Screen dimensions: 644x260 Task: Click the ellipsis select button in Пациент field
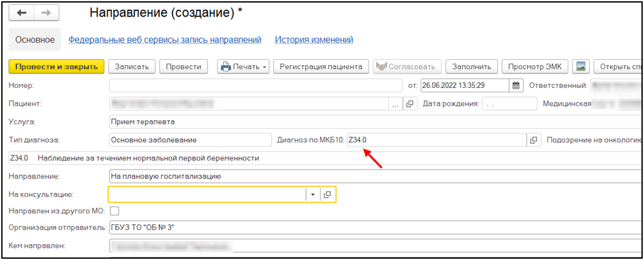pos(395,103)
